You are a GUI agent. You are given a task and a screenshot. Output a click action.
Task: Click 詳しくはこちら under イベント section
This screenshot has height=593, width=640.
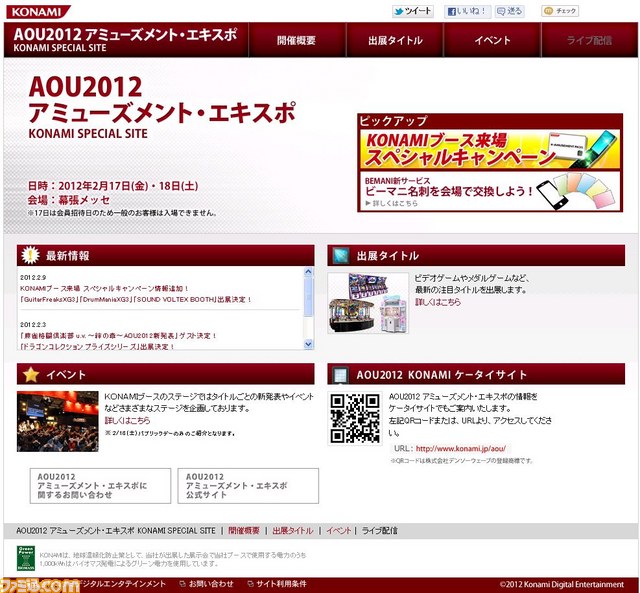127,420
